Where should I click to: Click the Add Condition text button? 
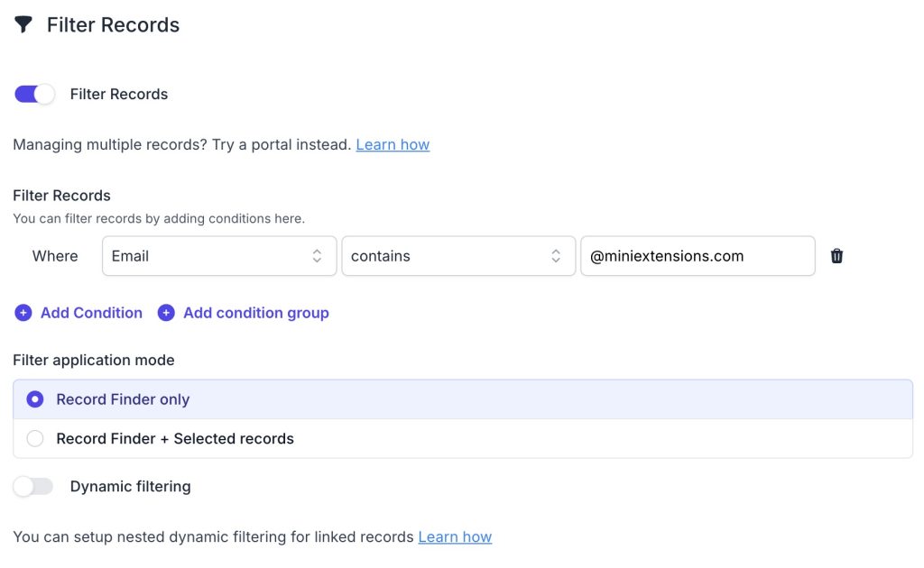point(91,313)
